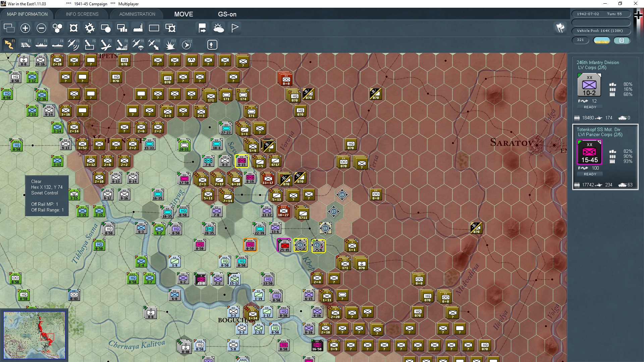Click READY status under Totenkopf
Image resolution: width=644 pixels, height=362 pixels.
590,174
